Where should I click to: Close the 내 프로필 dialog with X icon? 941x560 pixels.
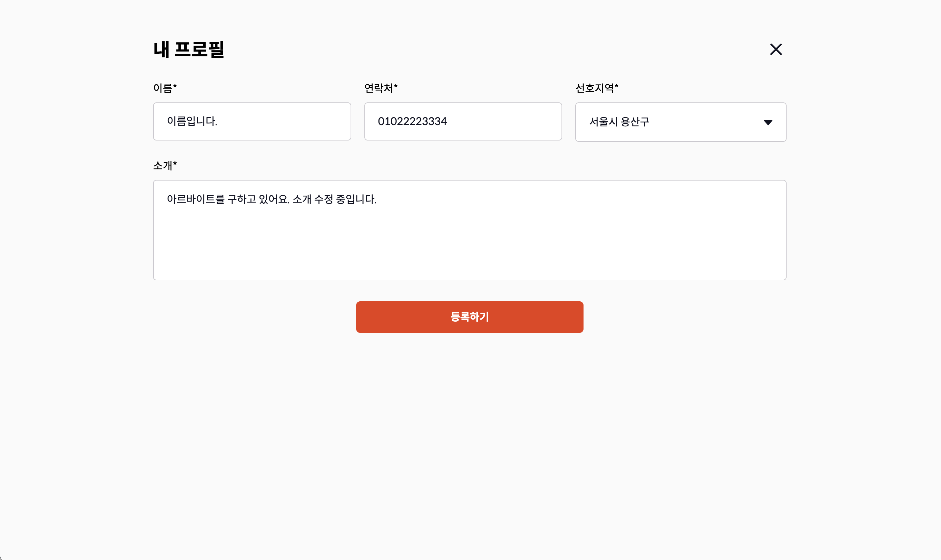coord(776,49)
